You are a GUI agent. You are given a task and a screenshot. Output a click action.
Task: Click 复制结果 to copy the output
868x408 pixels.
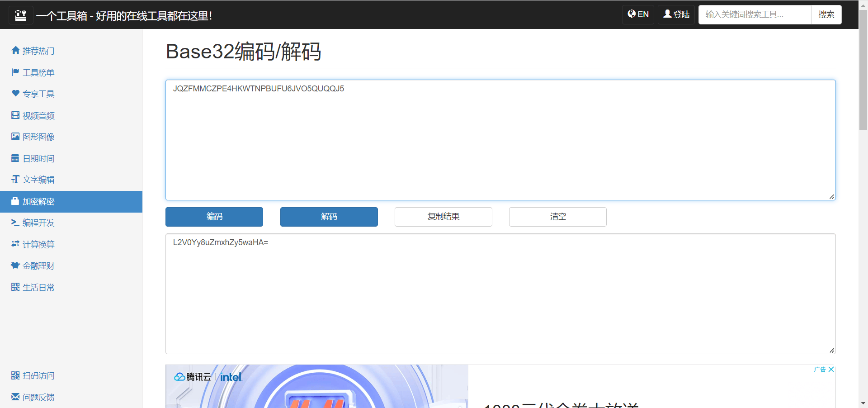443,217
